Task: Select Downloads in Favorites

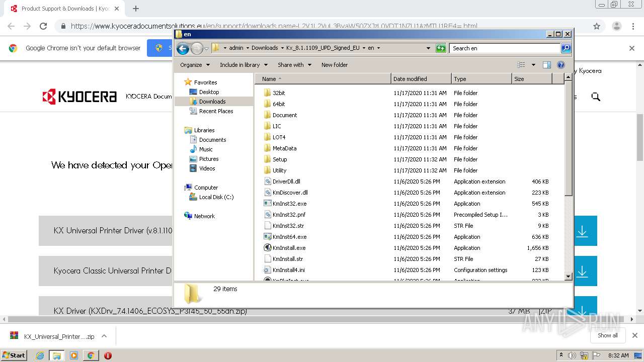Action: click(212, 102)
